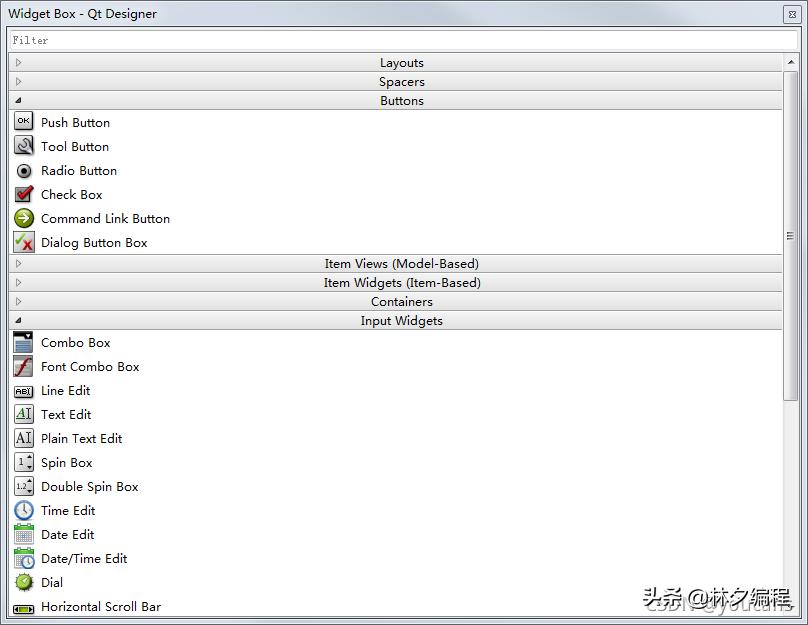Click the Push Button label text
The image size is (808, 625).
click(76, 123)
